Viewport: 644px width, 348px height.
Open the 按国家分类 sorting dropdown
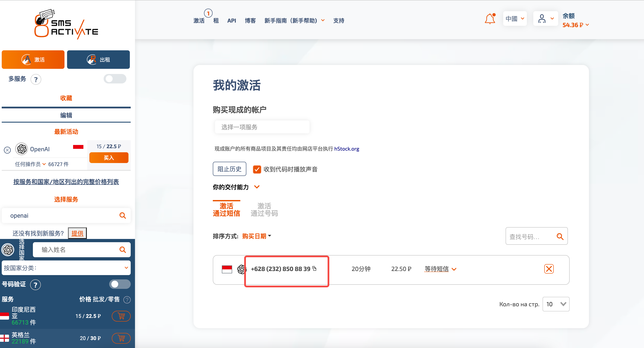(x=66, y=268)
